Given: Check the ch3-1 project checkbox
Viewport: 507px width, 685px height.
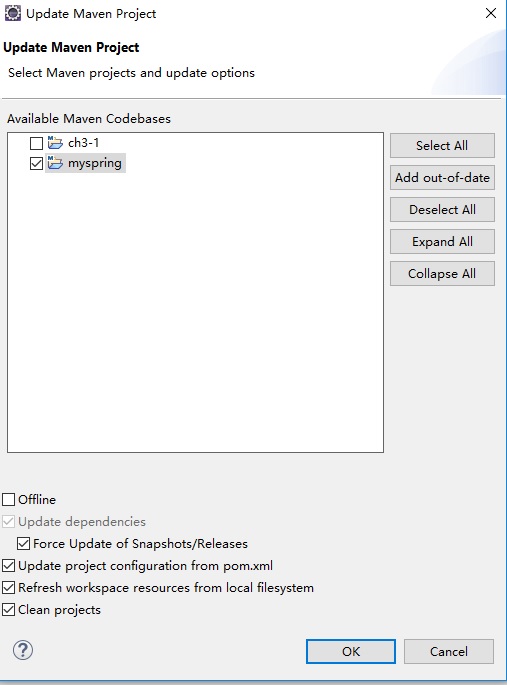Looking at the screenshot, I should (x=36, y=143).
